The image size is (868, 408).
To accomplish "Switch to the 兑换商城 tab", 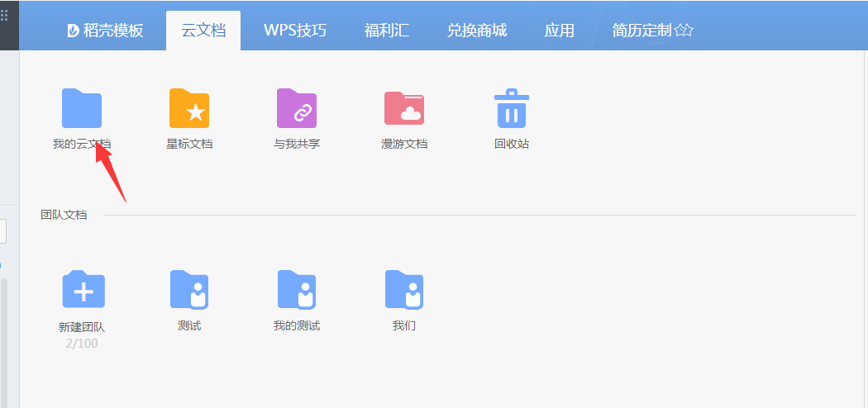I will click(477, 31).
